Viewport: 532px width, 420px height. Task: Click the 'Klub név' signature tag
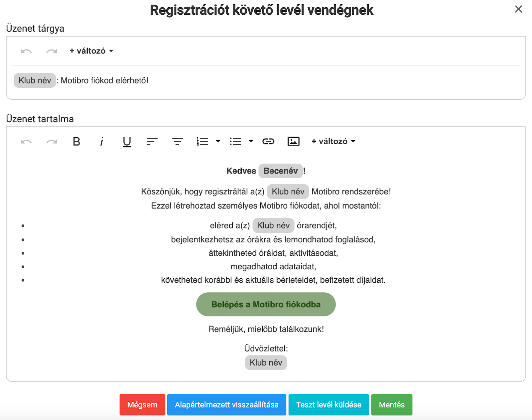point(266,362)
